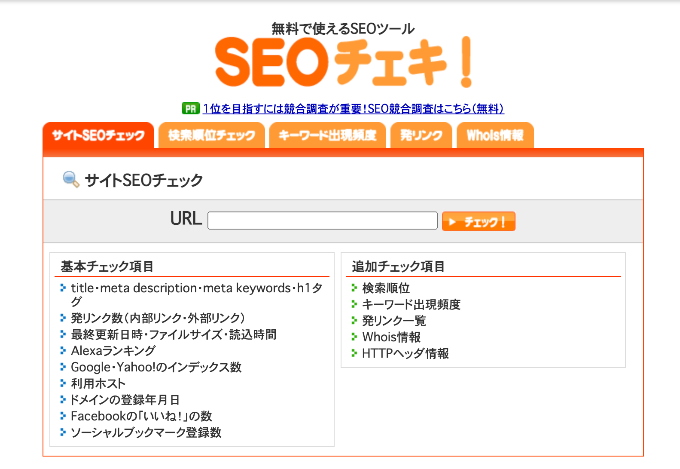Click blue arrow bullet beside 利用ホスト
Image resolution: width=680 pixels, height=469 pixels.
click(63, 383)
